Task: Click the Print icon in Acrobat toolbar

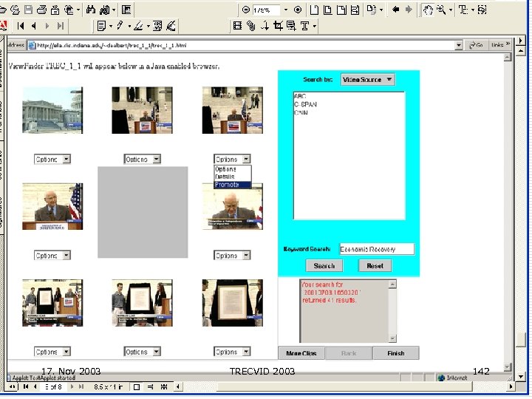Action: (x=41, y=10)
